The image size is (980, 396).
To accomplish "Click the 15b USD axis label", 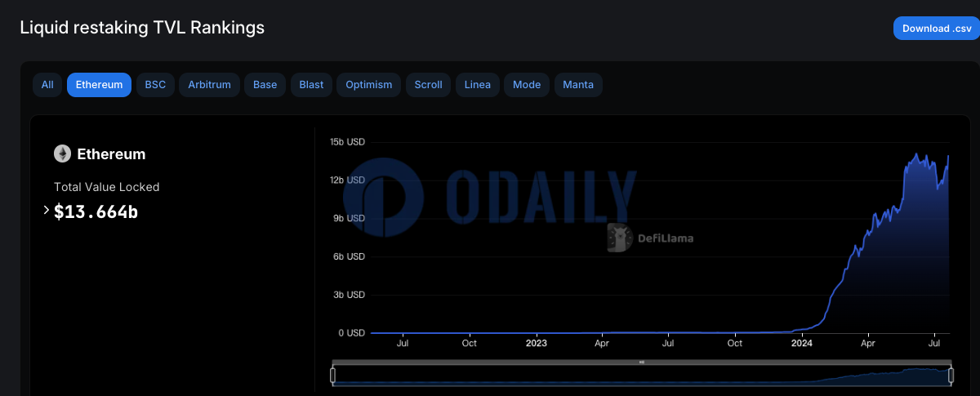I will click(x=347, y=142).
